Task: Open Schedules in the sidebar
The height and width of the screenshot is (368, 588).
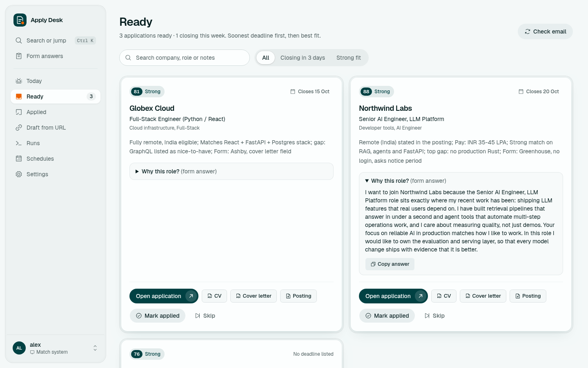Action: point(55,159)
